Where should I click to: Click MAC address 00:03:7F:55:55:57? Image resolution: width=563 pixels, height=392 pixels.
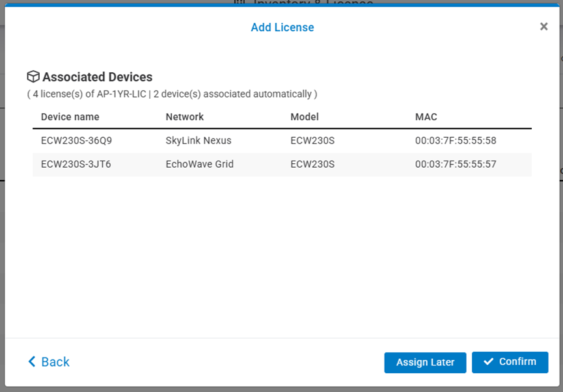(x=456, y=164)
